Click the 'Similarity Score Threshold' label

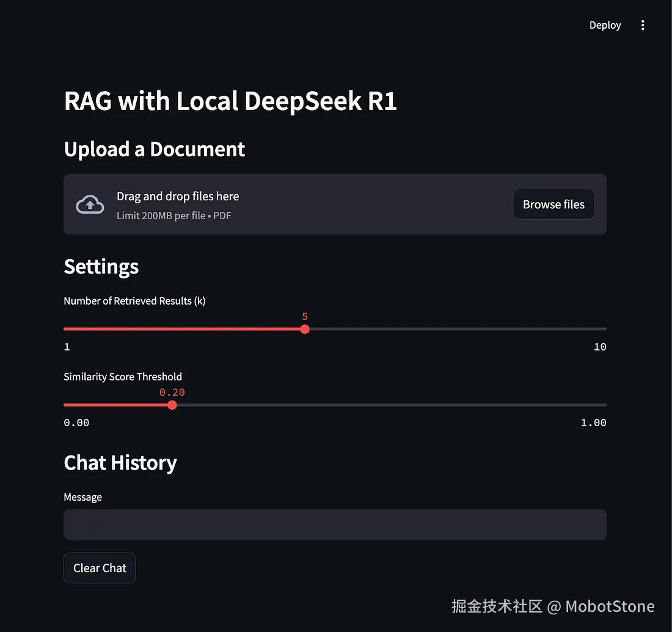pos(123,376)
